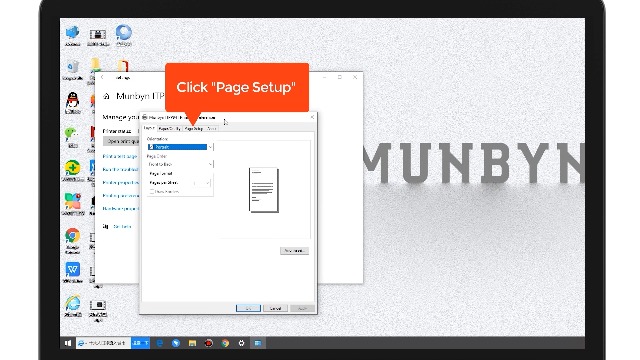Toggle the Draw Borders checkbox

pyautogui.click(x=151, y=191)
